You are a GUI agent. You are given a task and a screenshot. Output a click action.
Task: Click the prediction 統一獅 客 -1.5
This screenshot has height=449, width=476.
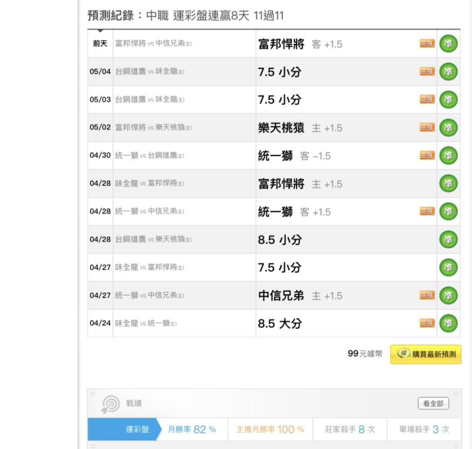point(294,156)
